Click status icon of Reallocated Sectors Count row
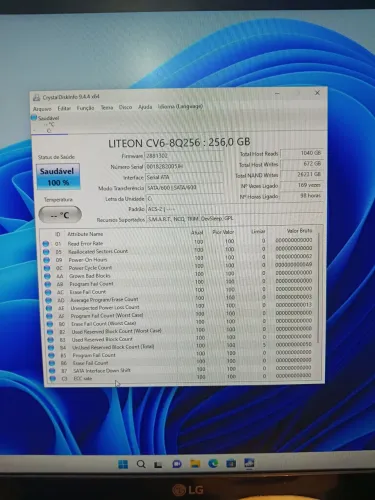Image resolution: width=375 pixels, height=500 pixels. click(x=46, y=252)
